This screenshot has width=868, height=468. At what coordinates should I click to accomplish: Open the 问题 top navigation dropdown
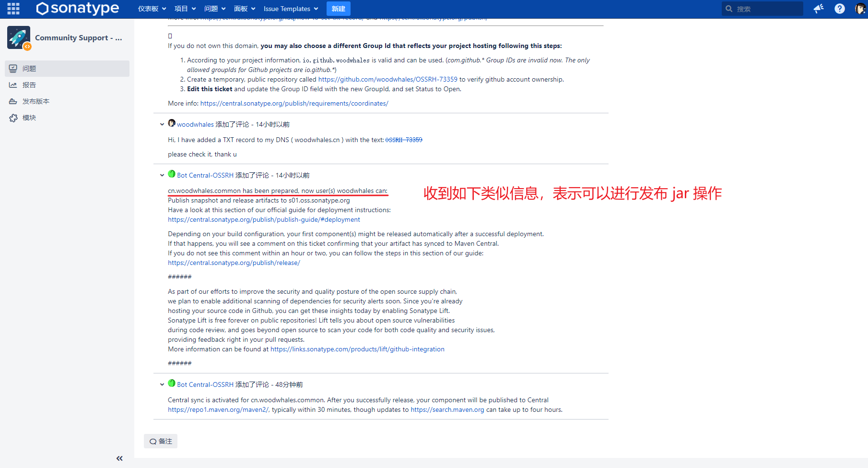click(x=215, y=9)
